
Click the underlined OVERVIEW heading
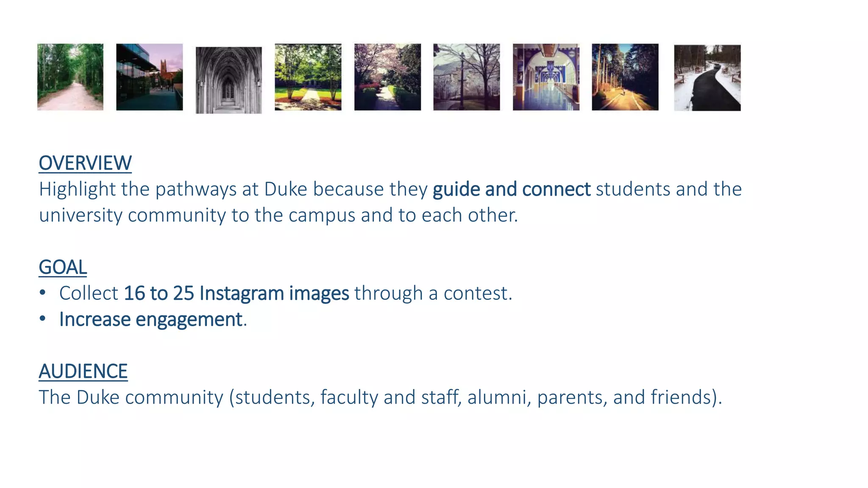pos(85,163)
